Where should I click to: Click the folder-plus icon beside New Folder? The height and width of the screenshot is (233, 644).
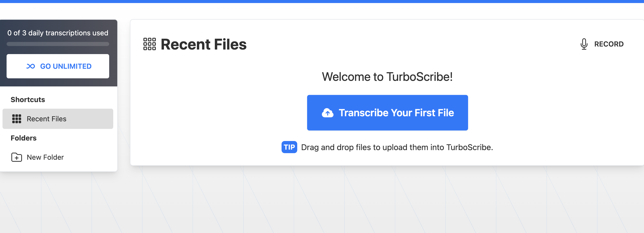pos(17,157)
